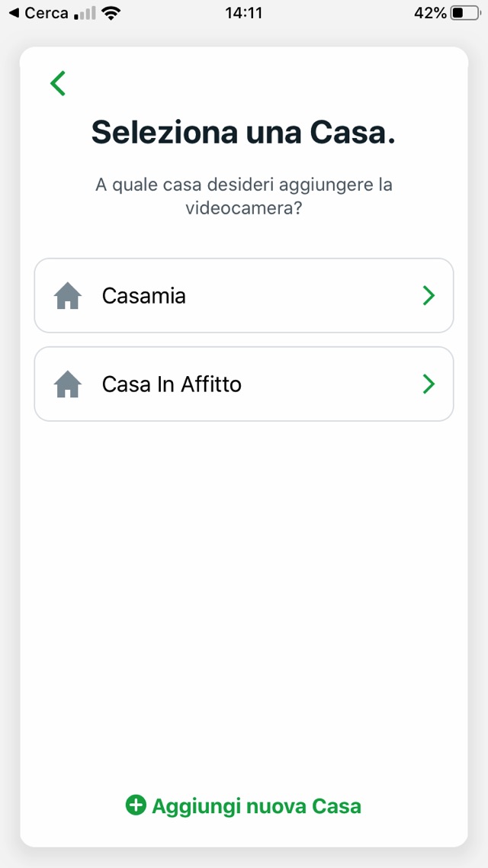The height and width of the screenshot is (868, 488).
Task: Tap the Aggiungi nuova Casa link
Action: pyautogui.click(x=256, y=806)
